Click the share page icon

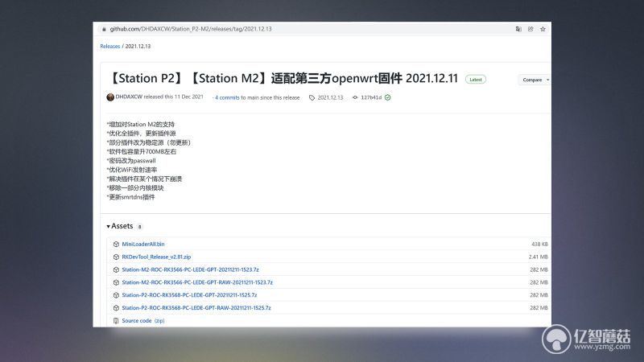[530, 29]
